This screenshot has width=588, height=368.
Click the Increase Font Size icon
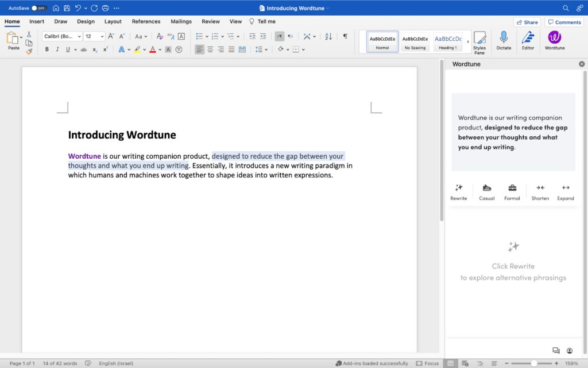[x=111, y=36]
